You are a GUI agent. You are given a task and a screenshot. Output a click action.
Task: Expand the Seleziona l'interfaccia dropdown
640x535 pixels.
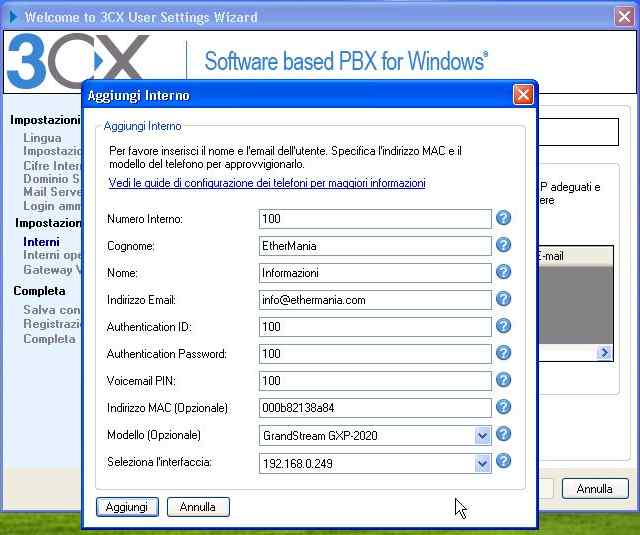[482, 463]
